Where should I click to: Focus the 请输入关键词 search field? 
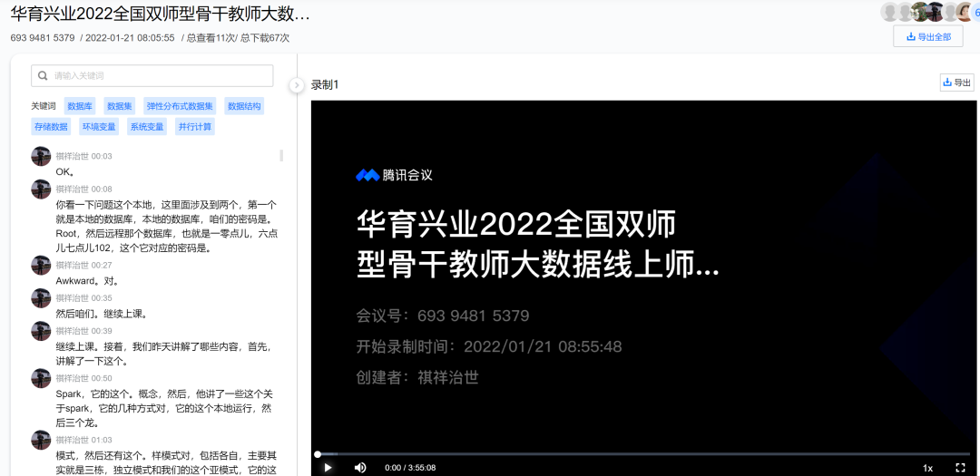pyautogui.click(x=152, y=75)
